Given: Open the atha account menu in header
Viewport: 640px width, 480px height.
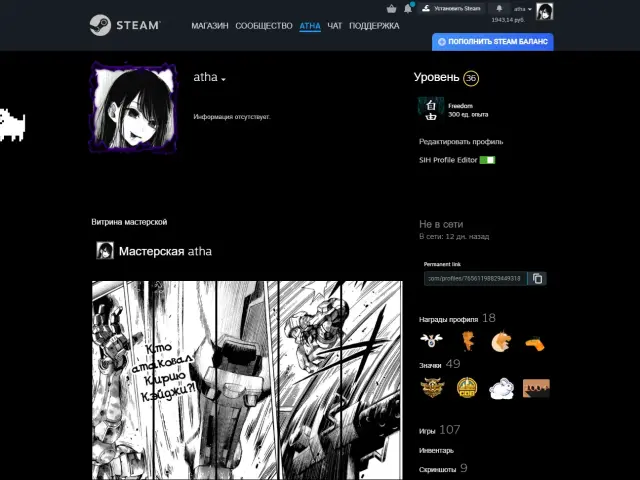Looking at the screenshot, I should (521, 8).
